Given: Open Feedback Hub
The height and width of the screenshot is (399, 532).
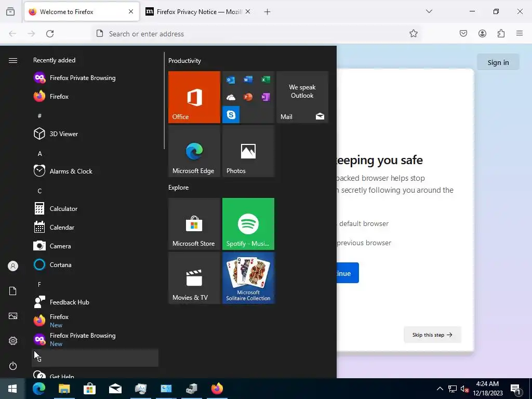Looking at the screenshot, I should 95,302.
